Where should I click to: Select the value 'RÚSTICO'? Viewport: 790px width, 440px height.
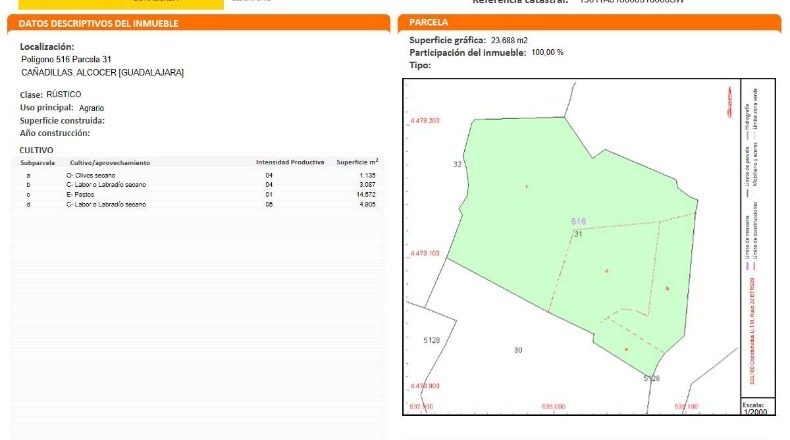63,94
